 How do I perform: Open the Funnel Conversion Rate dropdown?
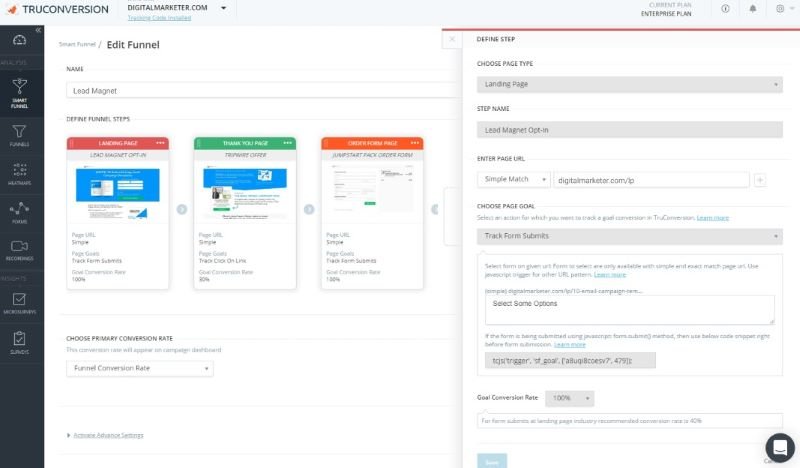[x=140, y=368]
